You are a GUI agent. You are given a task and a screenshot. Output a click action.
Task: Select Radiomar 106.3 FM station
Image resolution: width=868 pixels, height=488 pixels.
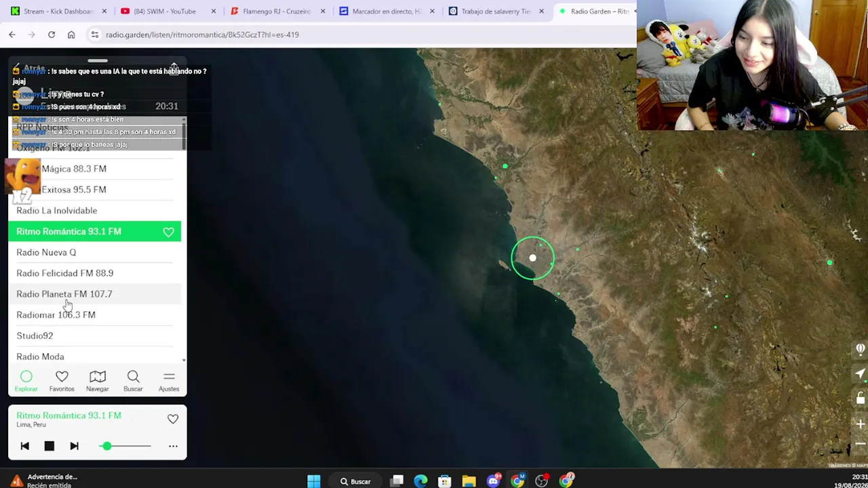(x=95, y=315)
